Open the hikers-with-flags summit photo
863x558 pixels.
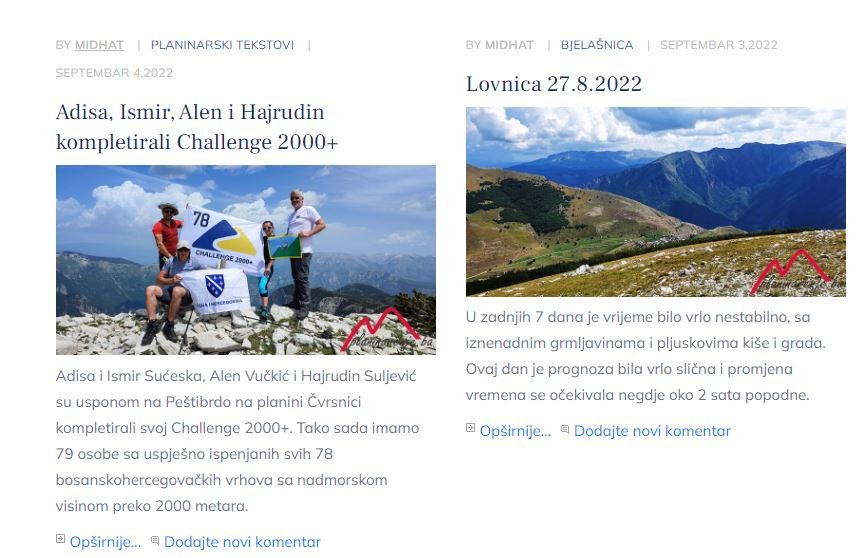tap(246, 260)
